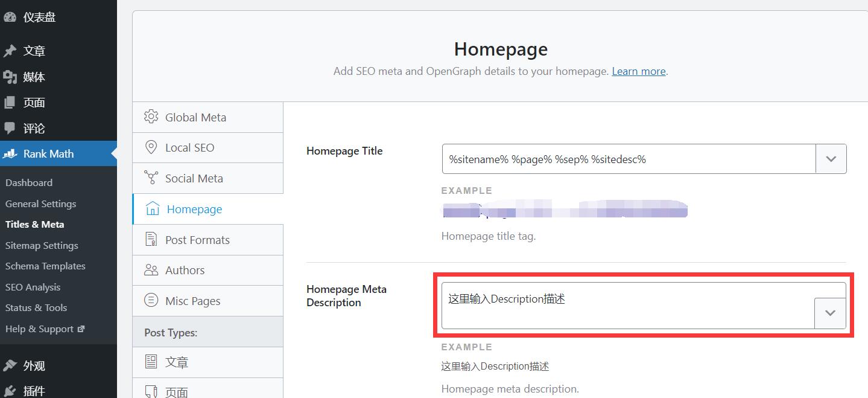Select 文章 under Post Types
The image size is (868, 398).
click(176, 362)
